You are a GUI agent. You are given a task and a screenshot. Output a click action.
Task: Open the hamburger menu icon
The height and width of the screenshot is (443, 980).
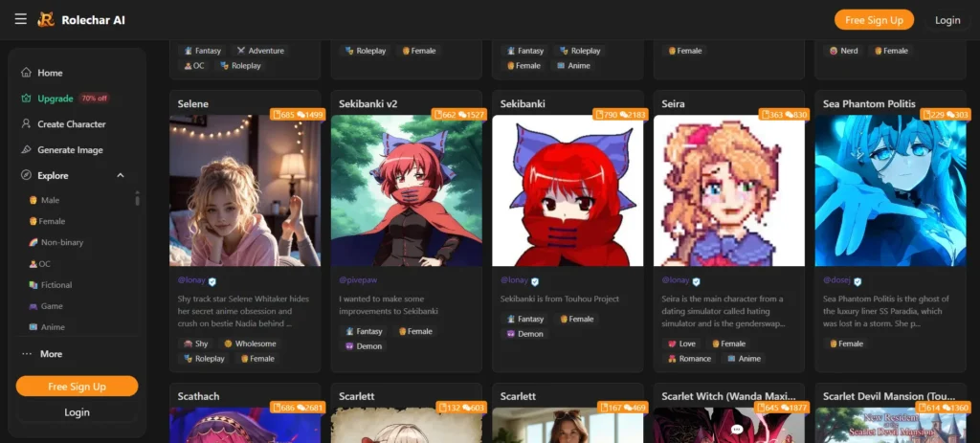tap(21, 19)
